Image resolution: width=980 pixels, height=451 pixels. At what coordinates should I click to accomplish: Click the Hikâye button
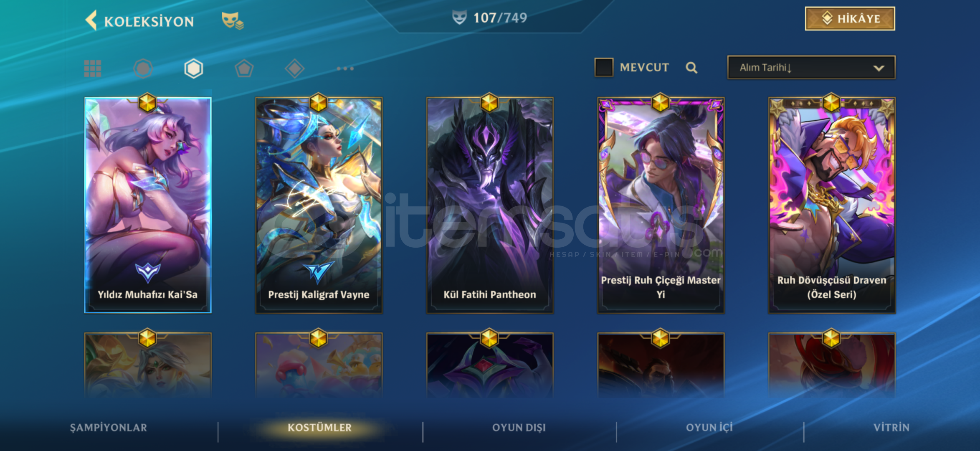tap(850, 19)
